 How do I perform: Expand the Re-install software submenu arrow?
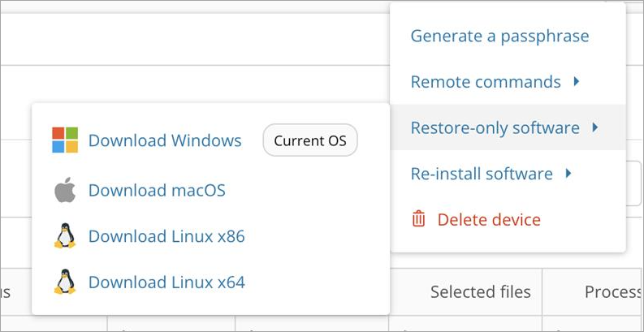pos(568,173)
